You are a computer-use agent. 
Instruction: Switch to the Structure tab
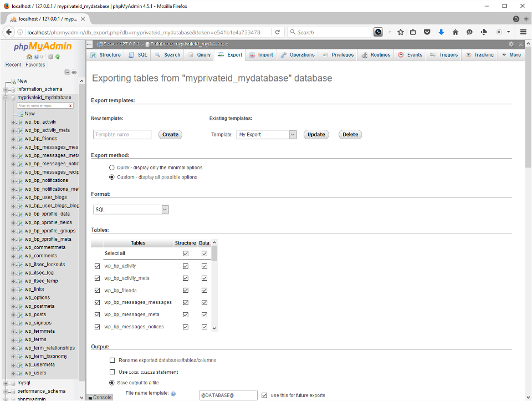pos(105,55)
